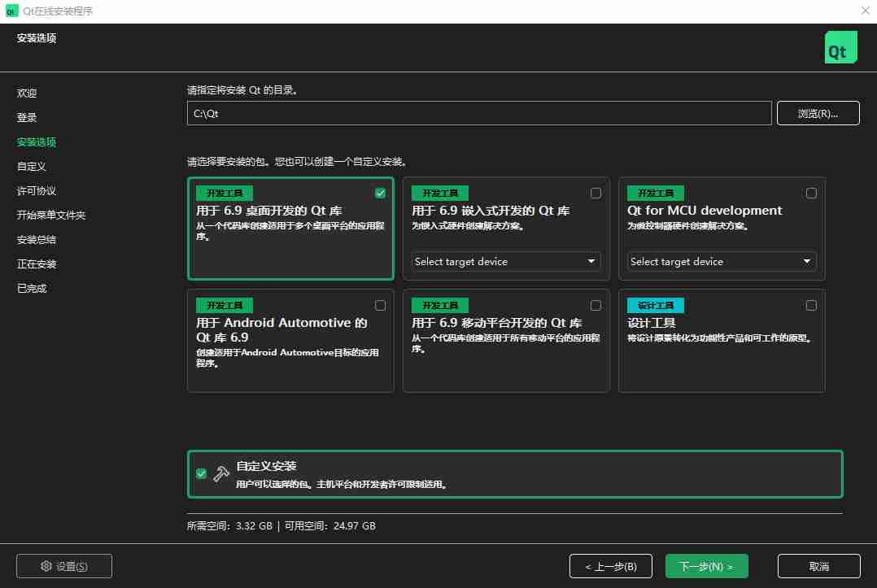
Task: Click the Qt icon in title bar
Action: coord(11,11)
